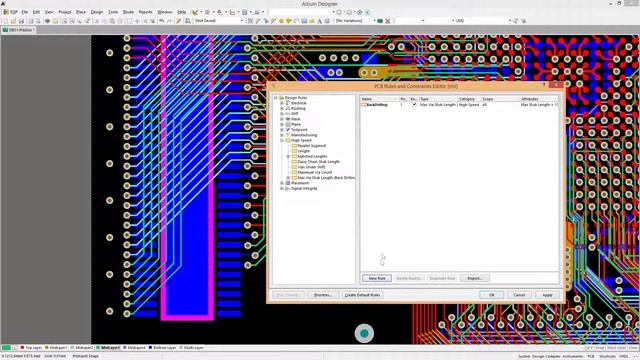The height and width of the screenshot is (360, 640).
Task: Click the Mask category icon
Action: pyautogui.click(x=288, y=119)
